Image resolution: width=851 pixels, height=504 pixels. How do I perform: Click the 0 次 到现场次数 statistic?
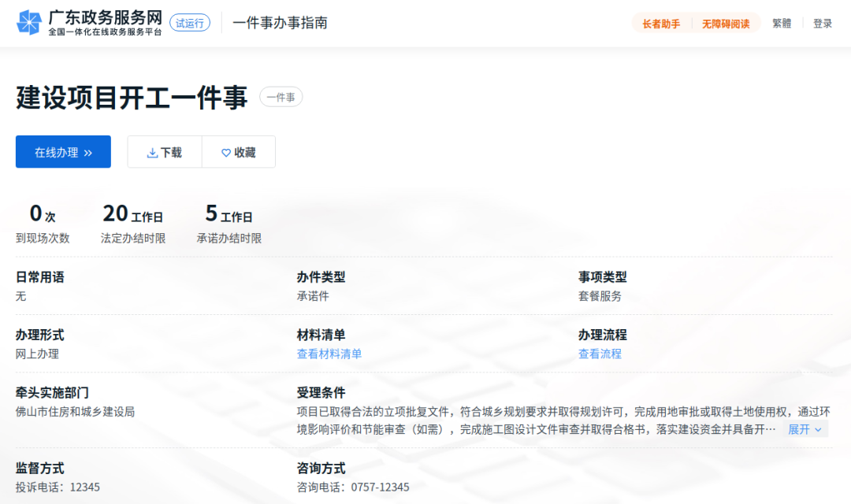pyautogui.click(x=43, y=224)
